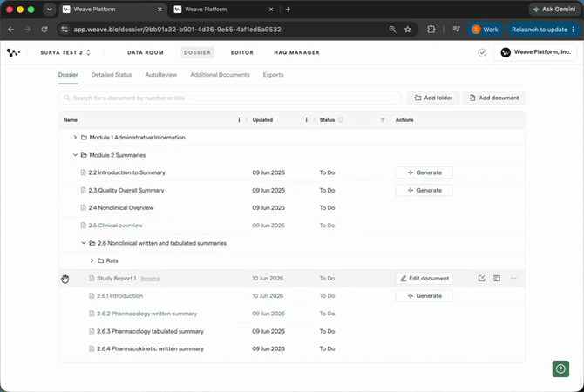Open HAQ MANAGER
584x392 pixels.
click(296, 52)
